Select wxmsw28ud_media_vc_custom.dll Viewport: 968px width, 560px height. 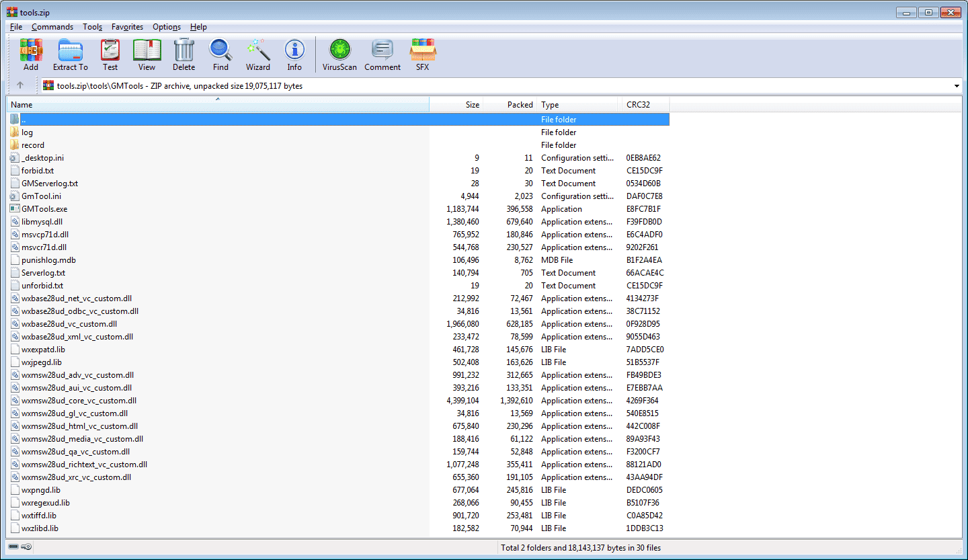pos(83,439)
